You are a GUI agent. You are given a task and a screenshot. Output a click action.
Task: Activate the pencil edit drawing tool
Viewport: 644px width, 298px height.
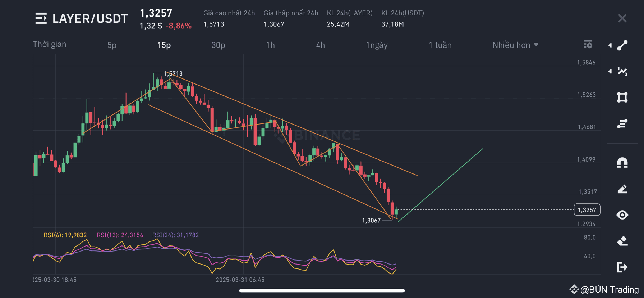tap(622, 189)
